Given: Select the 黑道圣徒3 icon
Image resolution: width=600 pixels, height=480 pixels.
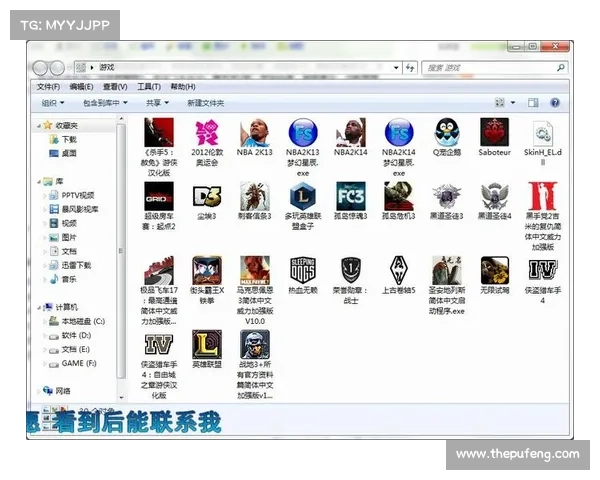Looking at the screenshot, I should coord(447,196).
